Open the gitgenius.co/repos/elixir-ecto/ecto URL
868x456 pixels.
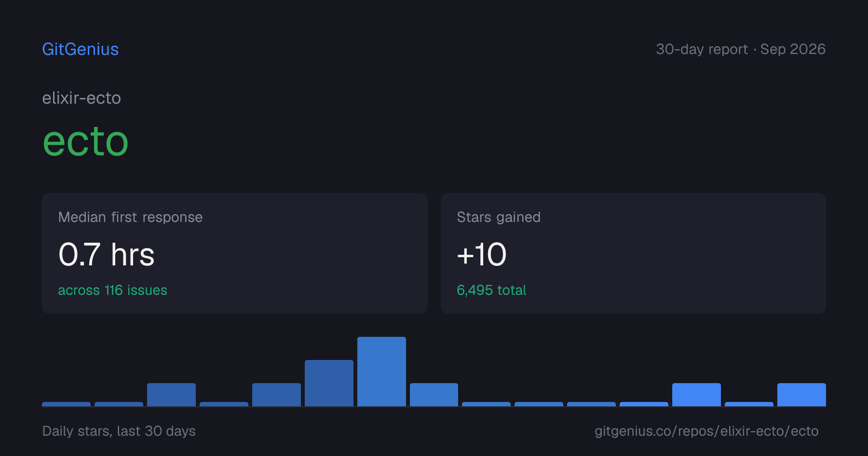[706, 431]
